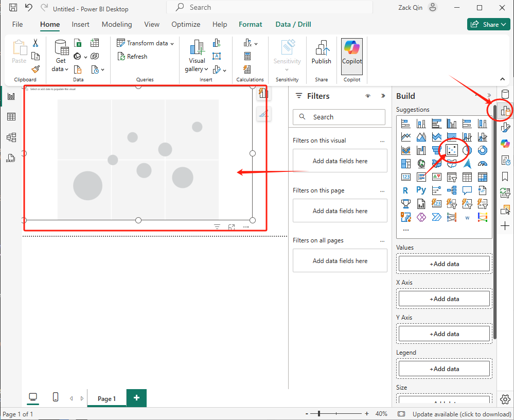Open the Visual gallery dropdown
This screenshot has width=514, height=420.
pyautogui.click(x=197, y=56)
